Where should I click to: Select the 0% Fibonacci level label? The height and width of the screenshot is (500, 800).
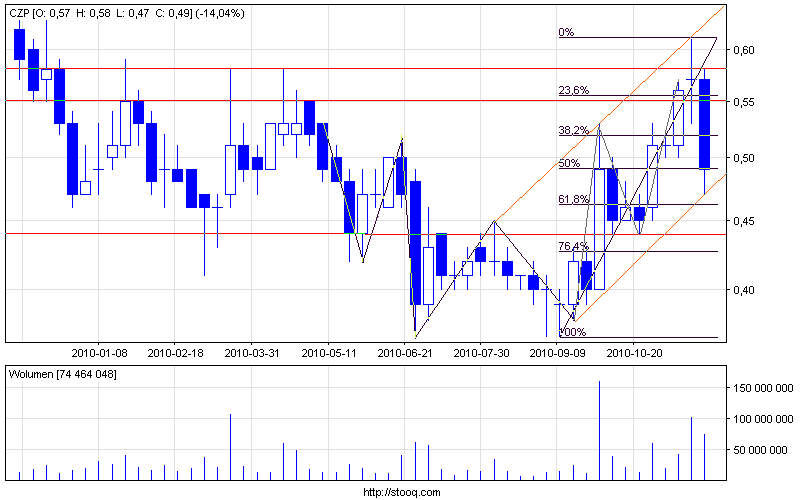(566, 32)
